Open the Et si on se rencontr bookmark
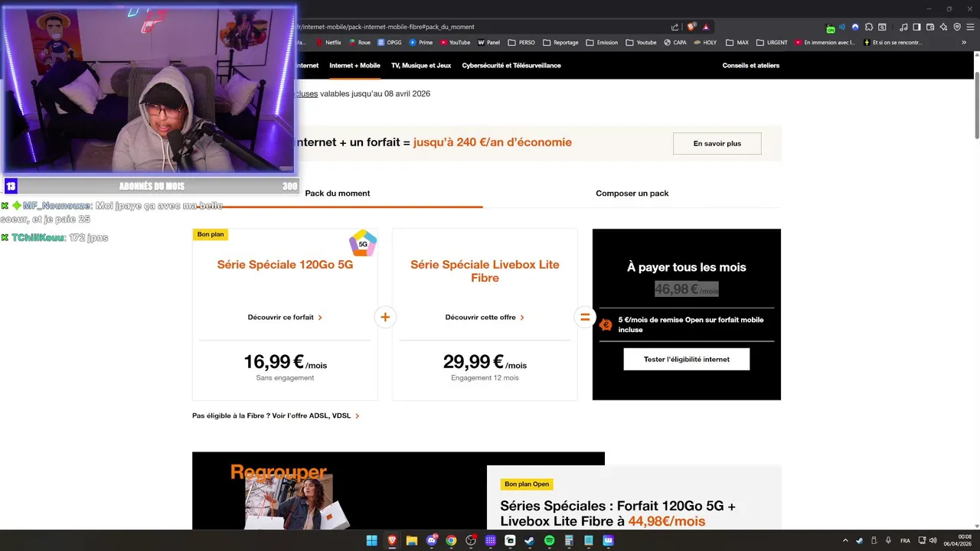This screenshot has height=551, width=980. pos(893,42)
